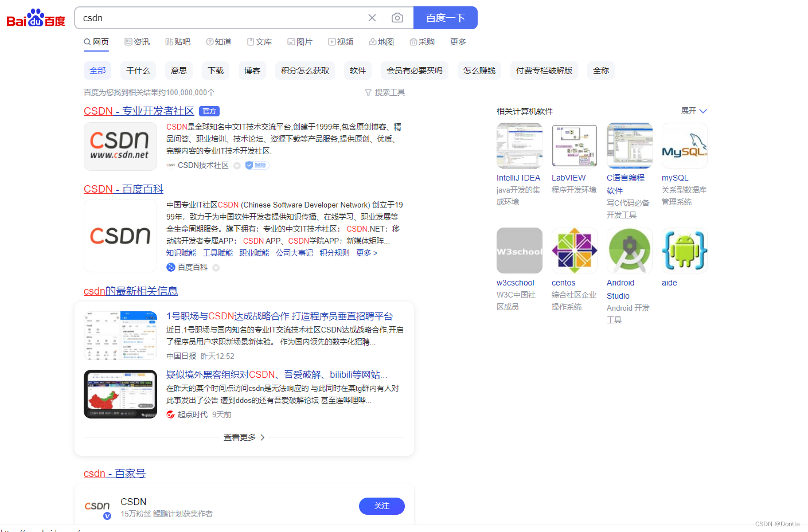Screen dimensions: 808x532
Task: Pick the 怎么赚钱 filter chip
Action: pyautogui.click(x=479, y=71)
